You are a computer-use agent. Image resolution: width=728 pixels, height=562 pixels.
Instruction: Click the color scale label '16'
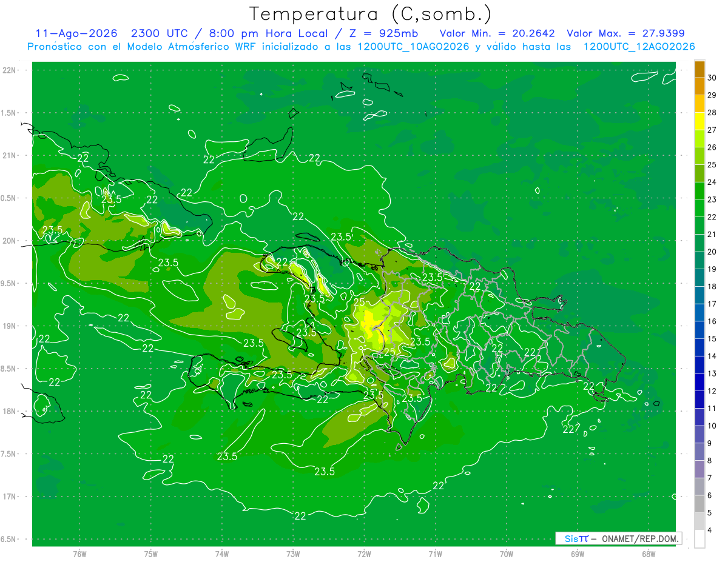pyautogui.click(x=712, y=321)
